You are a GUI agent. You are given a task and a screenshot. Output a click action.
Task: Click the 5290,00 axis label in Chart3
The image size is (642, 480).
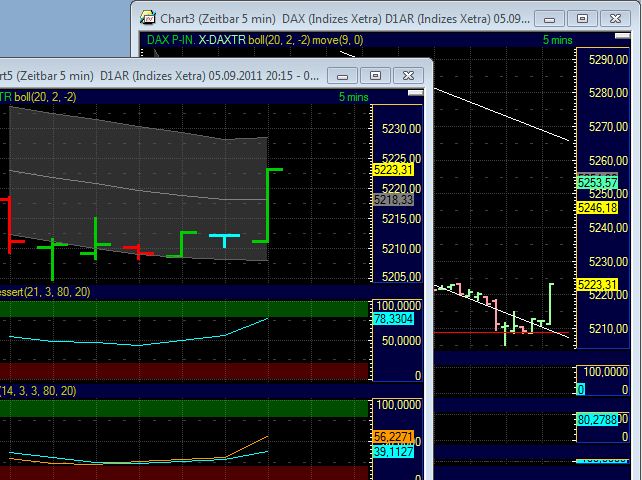608,60
